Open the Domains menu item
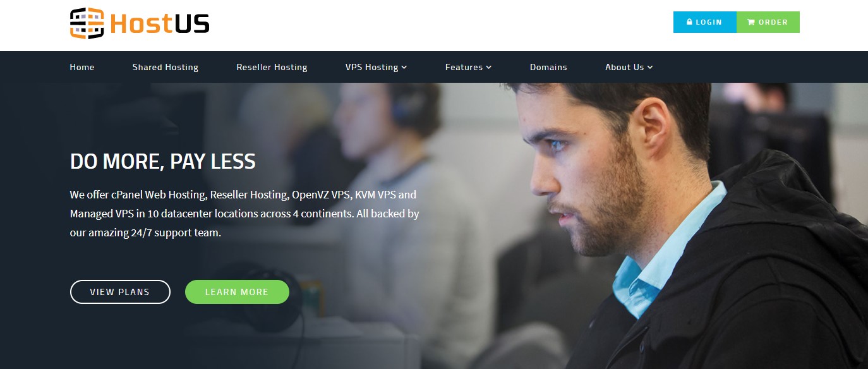This screenshot has height=369, width=868. [548, 67]
